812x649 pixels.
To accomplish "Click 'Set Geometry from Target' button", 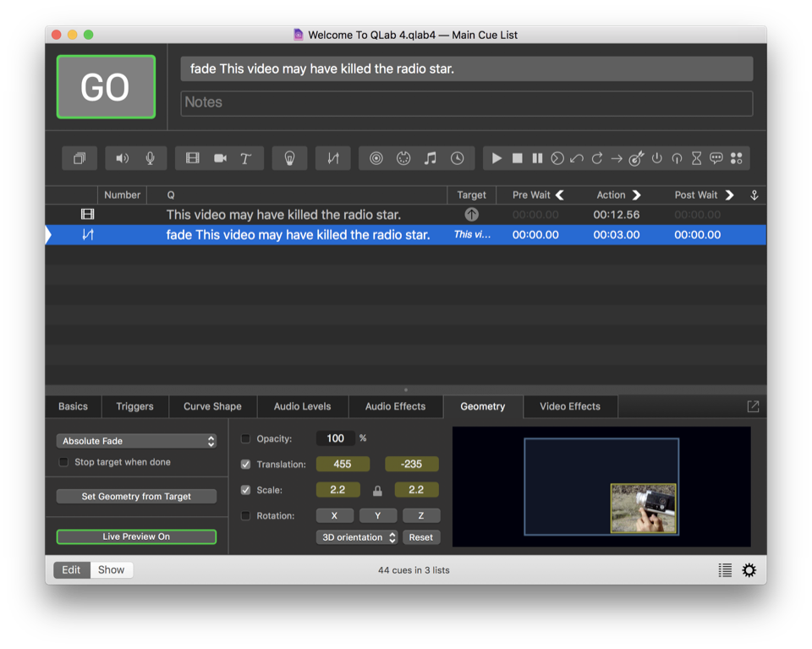I will coord(136,497).
